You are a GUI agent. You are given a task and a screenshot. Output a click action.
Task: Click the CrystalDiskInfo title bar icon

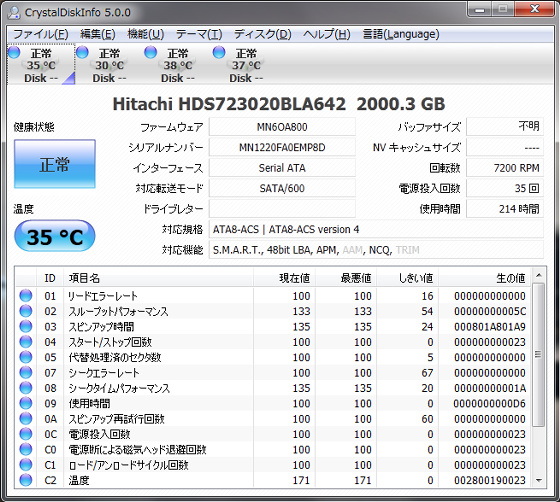(14, 12)
